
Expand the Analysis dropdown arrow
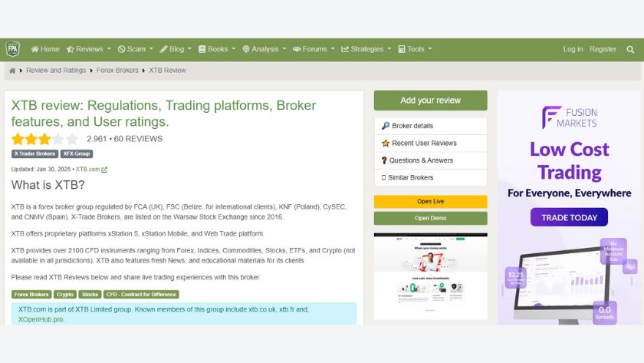point(284,49)
